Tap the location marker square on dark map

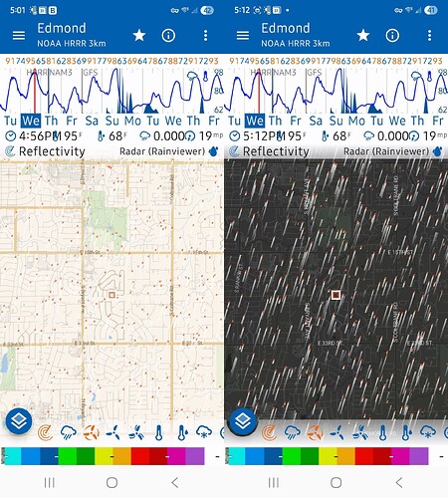pyautogui.click(x=336, y=295)
